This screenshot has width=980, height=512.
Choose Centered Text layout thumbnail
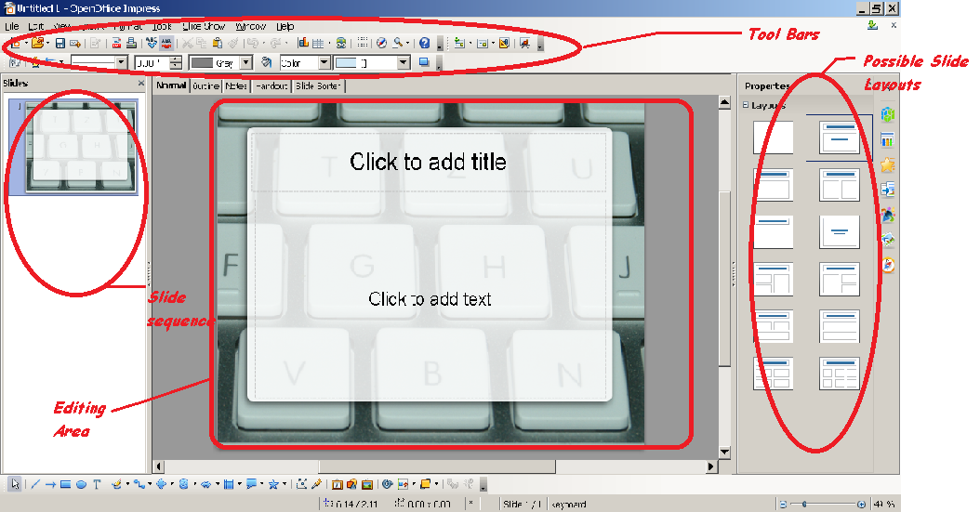click(x=840, y=232)
